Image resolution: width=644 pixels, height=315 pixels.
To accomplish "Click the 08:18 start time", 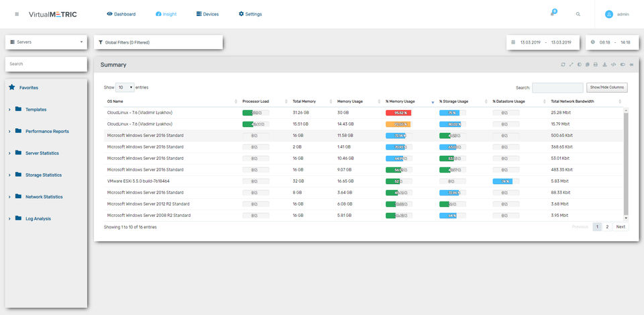I will 604,42.
